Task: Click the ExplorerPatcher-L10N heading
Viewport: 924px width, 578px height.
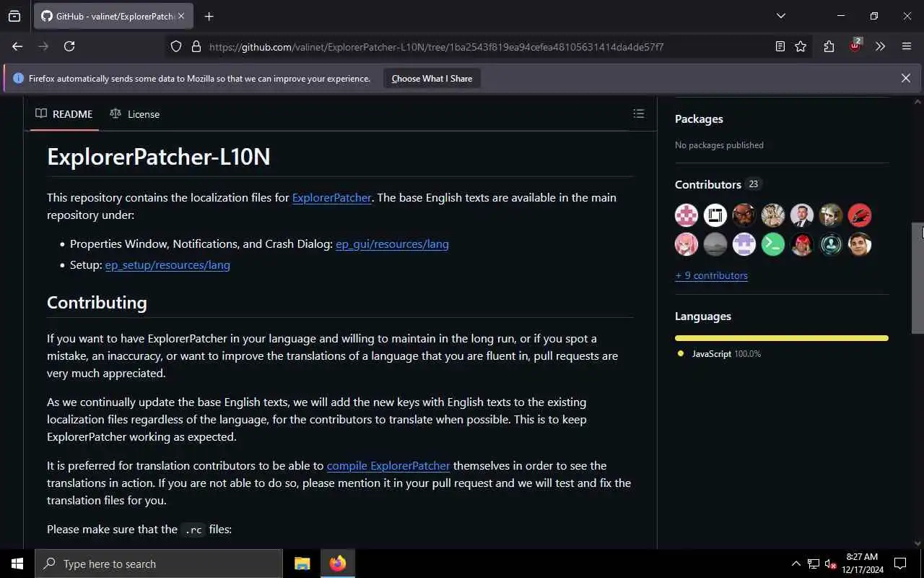Action: pos(159,156)
